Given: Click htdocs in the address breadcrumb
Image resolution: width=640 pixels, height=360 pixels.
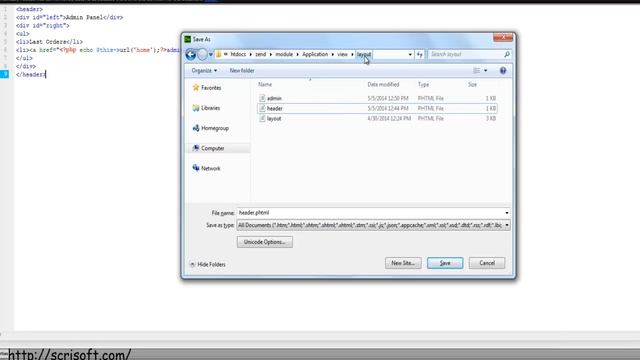Looking at the screenshot, I should (x=238, y=54).
